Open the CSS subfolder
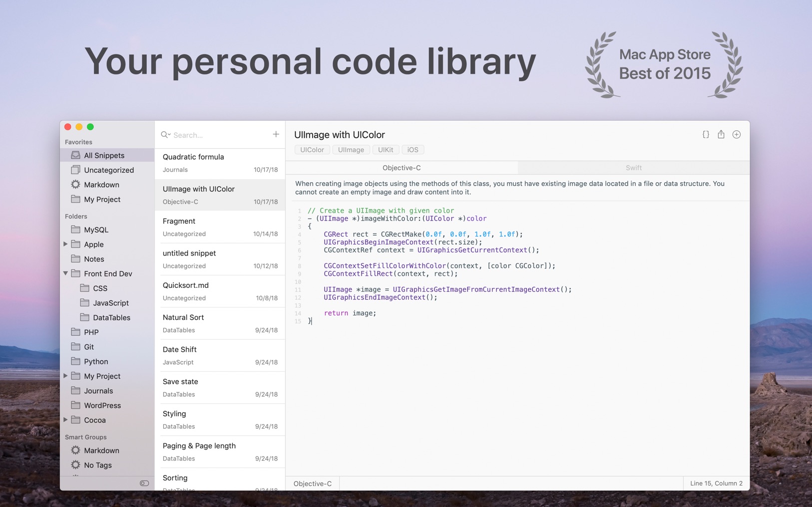Image resolution: width=812 pixels, height=507 pixels. pos(107,288)
